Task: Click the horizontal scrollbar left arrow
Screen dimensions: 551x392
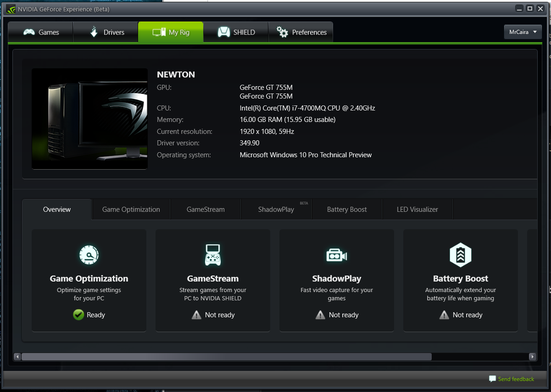Action: [17, 356]
